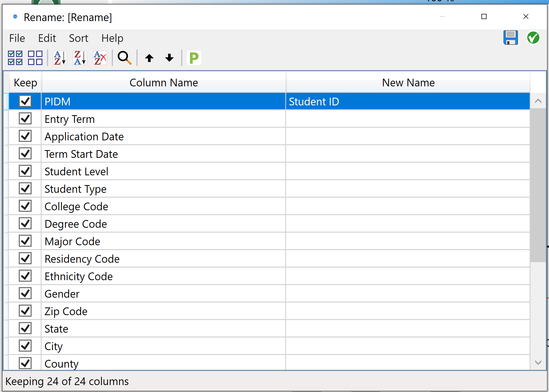Click the check all columns icon
The image size is (549, 392).
pos(15,58)
